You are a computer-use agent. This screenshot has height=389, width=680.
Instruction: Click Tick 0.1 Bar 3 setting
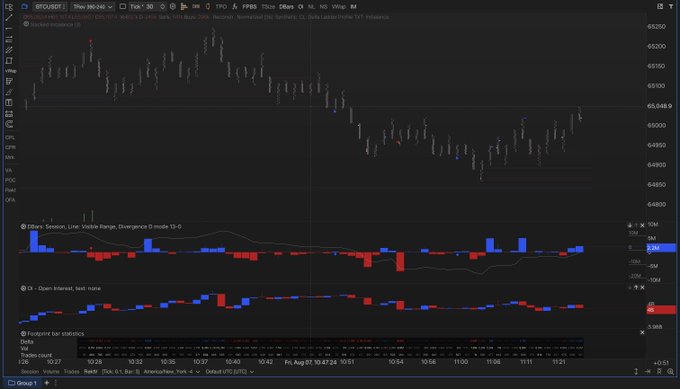(121, 372)
